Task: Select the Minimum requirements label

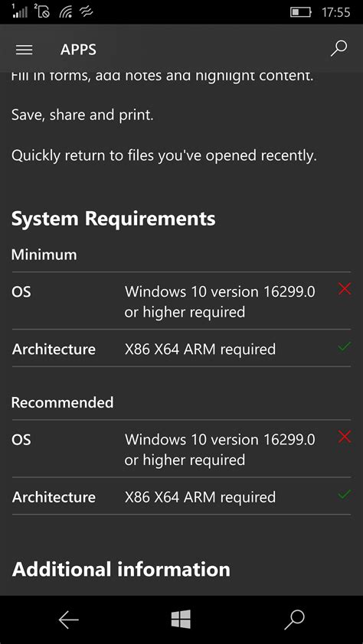Action: click(44, 255)
